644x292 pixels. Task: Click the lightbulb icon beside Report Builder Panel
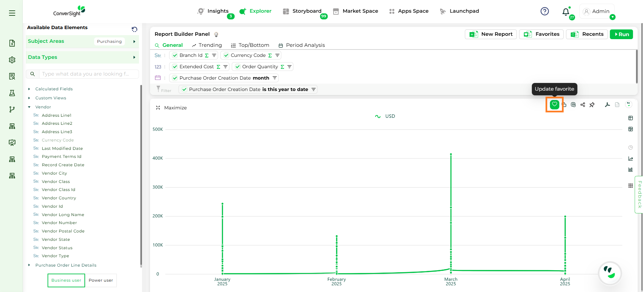click(x=216, y=34)
